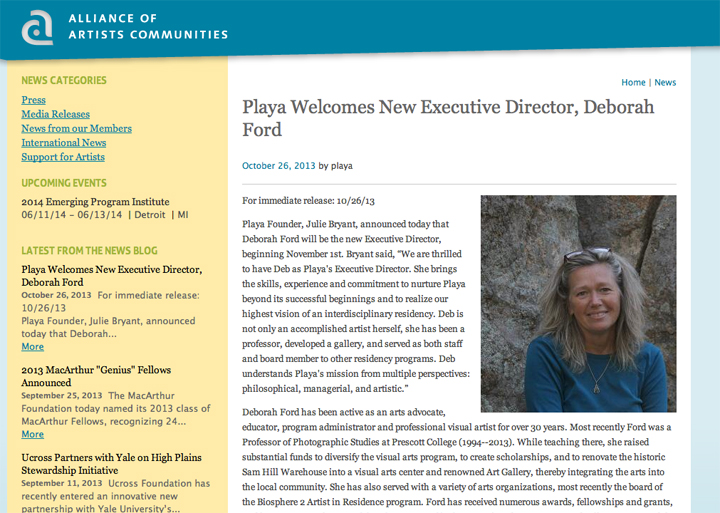Open the 2014 Emerging Program Institute event

click(x=95, y=202)
